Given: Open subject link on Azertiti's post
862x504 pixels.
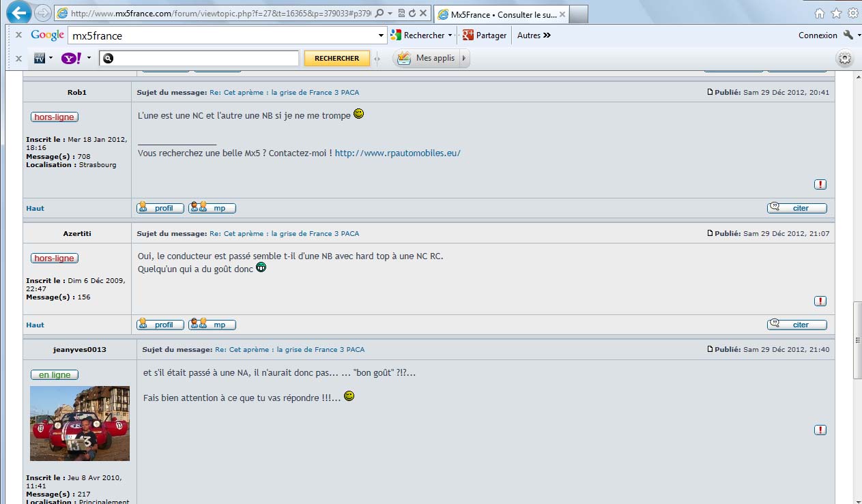Looking at the screenshot, I should coord(284,233).
